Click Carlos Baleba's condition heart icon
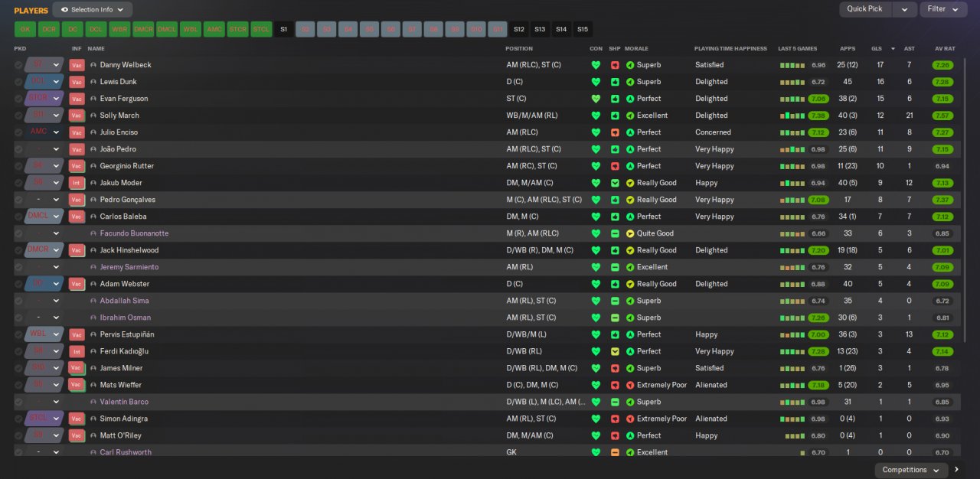 pyautogui.click(x=596, y=217)
